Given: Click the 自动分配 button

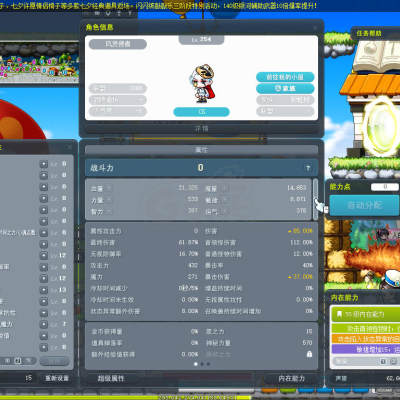Looking at the screenshot, I should click(364, 205).
